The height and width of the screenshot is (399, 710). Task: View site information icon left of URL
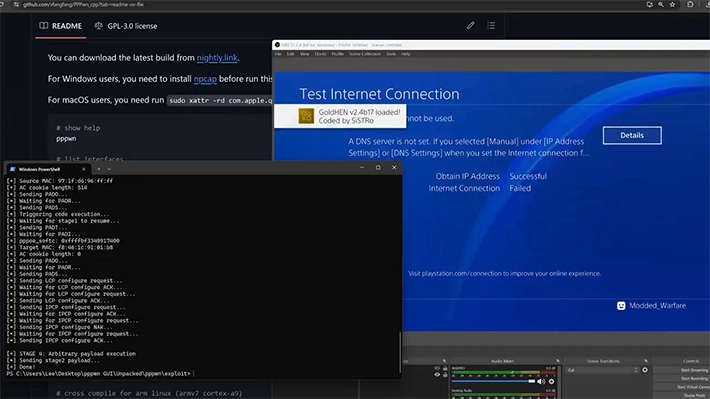[16, 5]
